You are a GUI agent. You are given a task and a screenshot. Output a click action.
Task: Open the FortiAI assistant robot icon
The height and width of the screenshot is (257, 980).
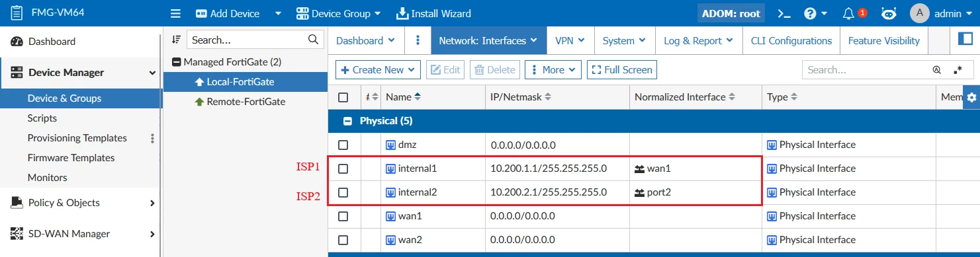889,13
